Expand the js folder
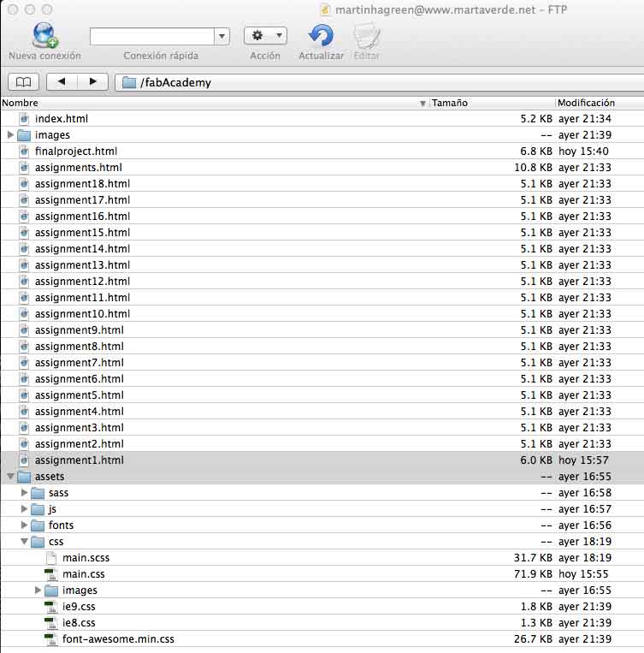Image resolution: width=644 pixels, height=653 pixels. pyautogui.click(x=24, y=509)
